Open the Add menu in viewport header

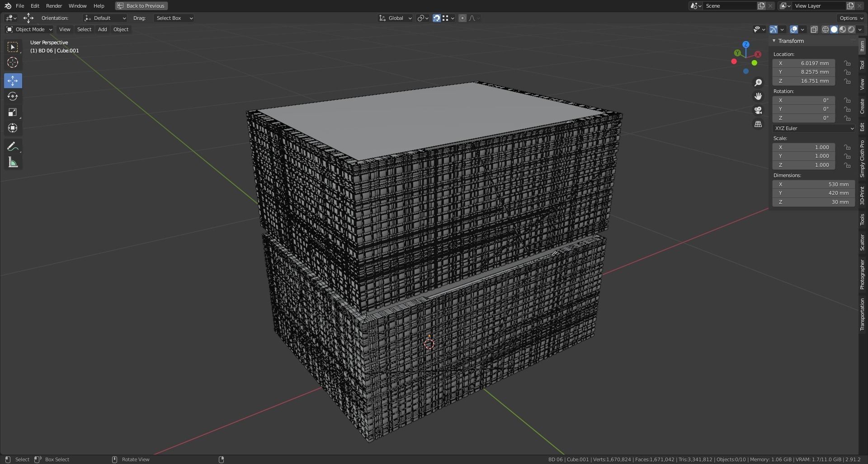click(x=103, y=29)
